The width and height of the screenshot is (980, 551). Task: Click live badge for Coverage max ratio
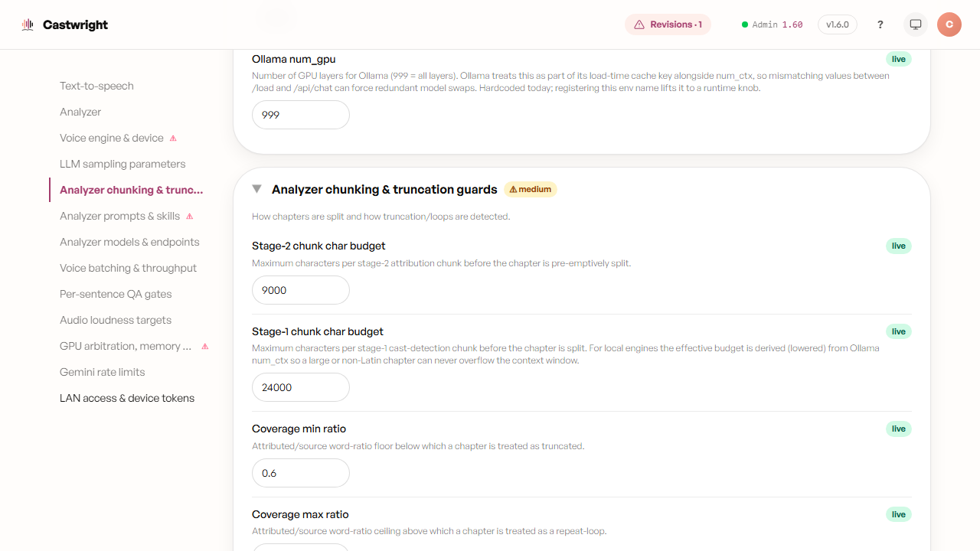(x=899, y=514)
